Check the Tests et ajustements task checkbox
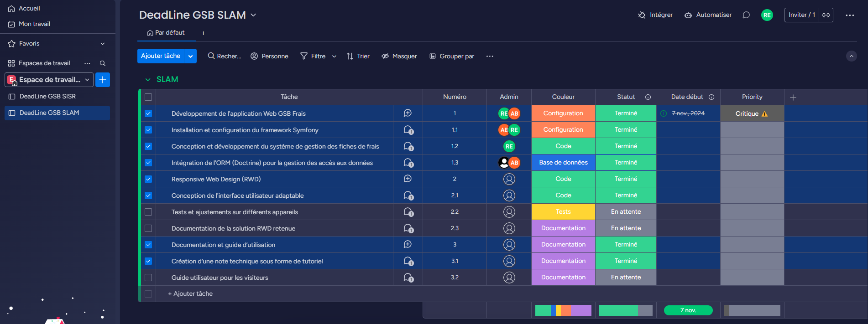The width and height of the screenshot is (868, 324). (148, 212)
